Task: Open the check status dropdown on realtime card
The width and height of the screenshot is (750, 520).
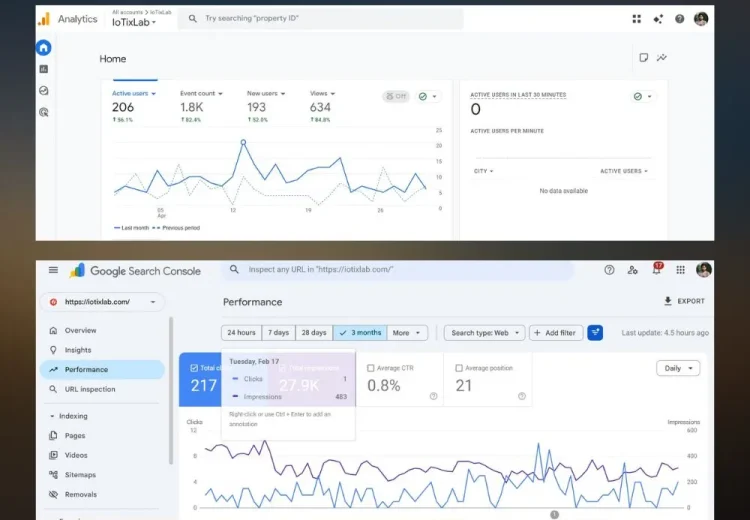Action: (642, 96)
